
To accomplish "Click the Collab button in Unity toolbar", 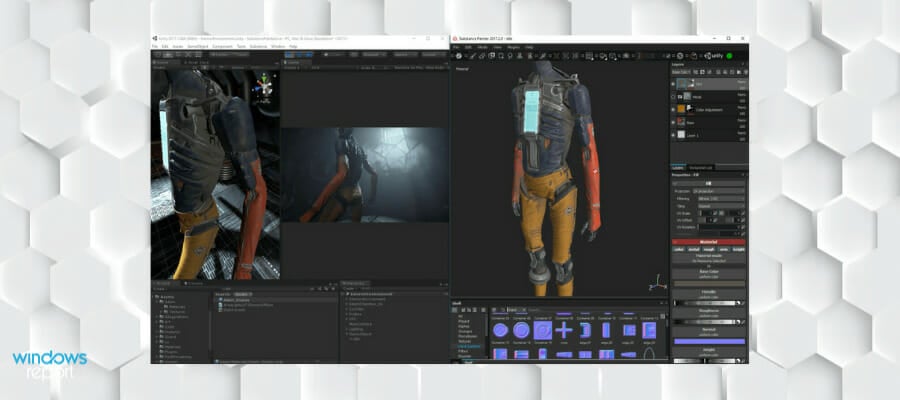I will coord(334,55).
